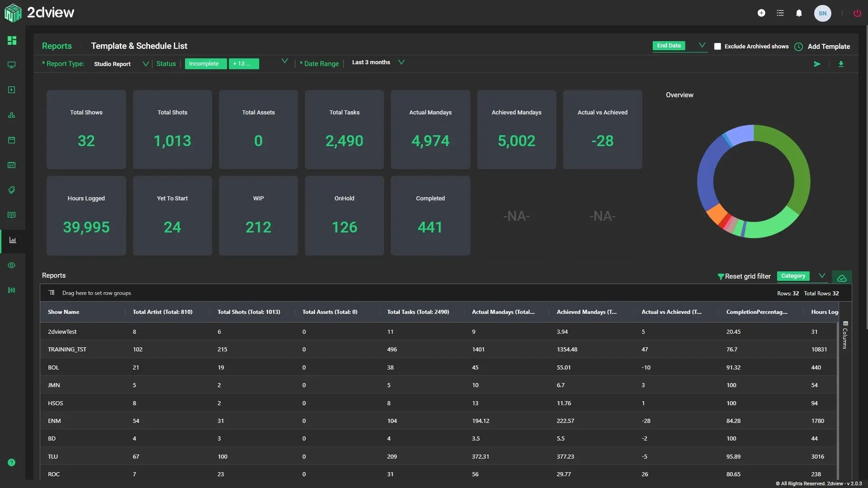
Task: Open the hierarchy tree icon in sidebar
Action: (12, 115)
